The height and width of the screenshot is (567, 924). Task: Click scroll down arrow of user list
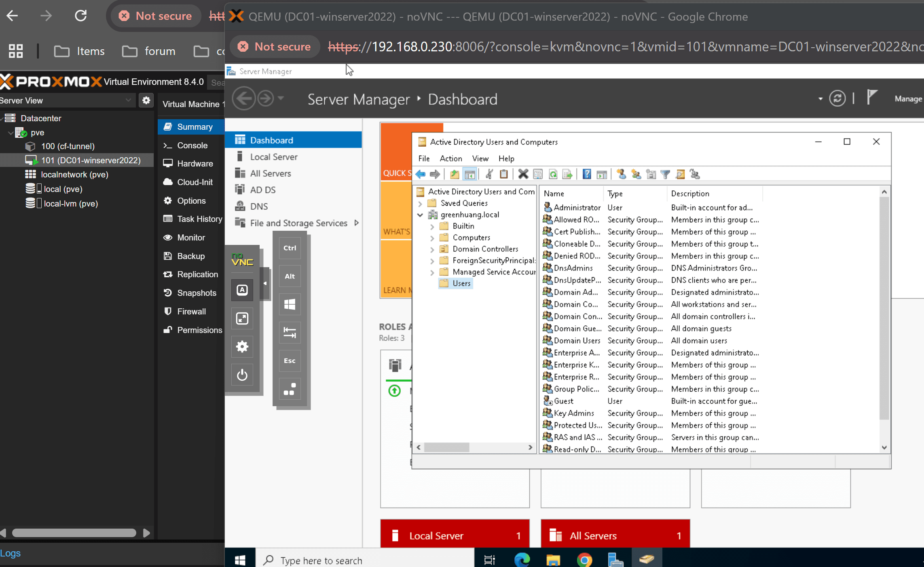pyautogui.click(x=884, y=447)
